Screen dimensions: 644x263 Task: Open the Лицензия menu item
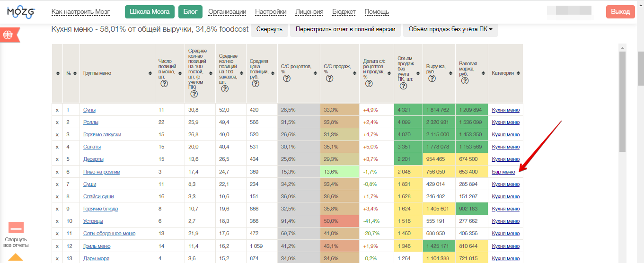(x=309, y=12)
